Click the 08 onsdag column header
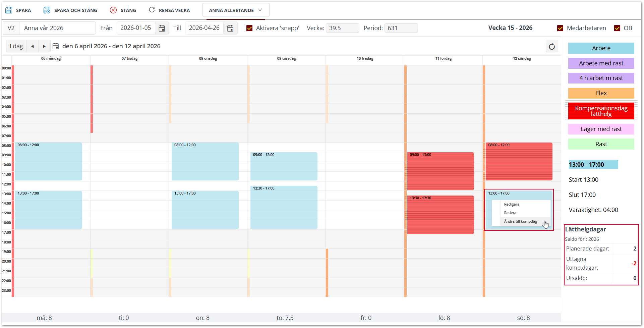644x328 pixels. point(208,59)
